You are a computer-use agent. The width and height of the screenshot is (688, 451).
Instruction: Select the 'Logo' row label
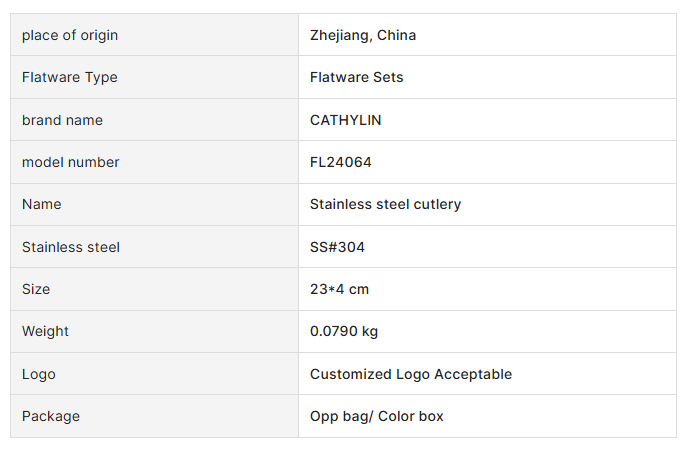39,374
